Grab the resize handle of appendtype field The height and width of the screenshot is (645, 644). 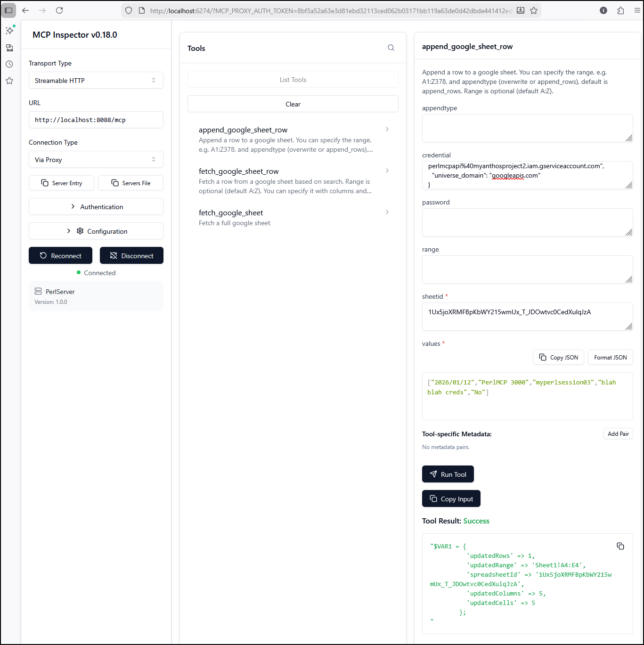click(628, 138)
